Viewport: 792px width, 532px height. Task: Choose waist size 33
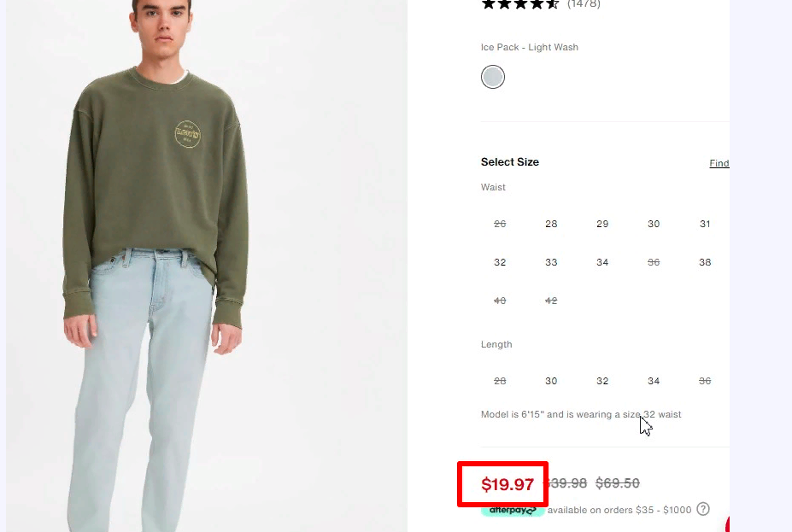[551, 262]
